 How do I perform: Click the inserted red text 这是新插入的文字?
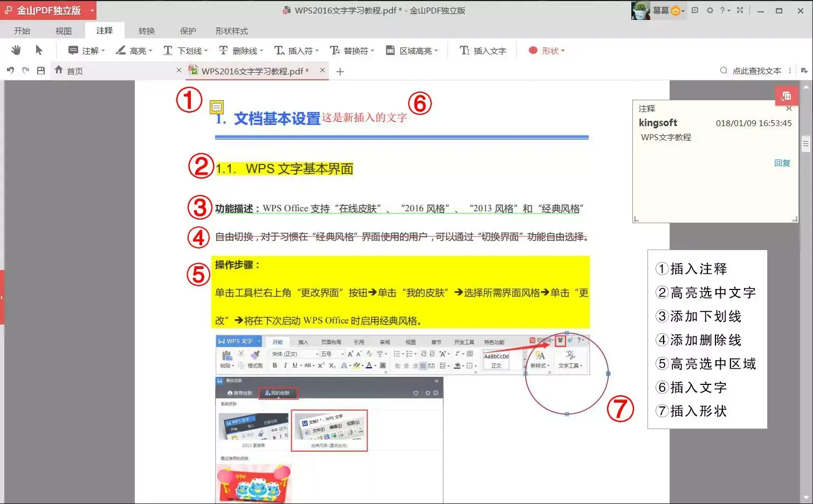(x=364, y=118)
